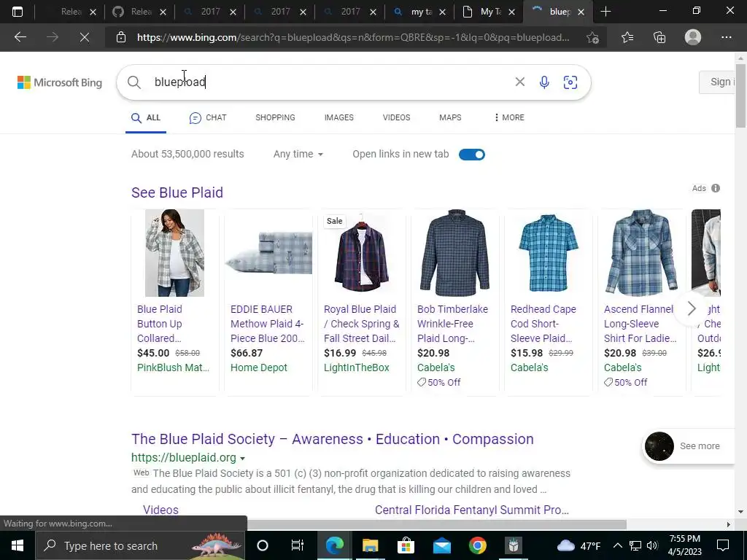747x560 pixels.
Task: Clear the search box text with X
Action: [519, 82]
